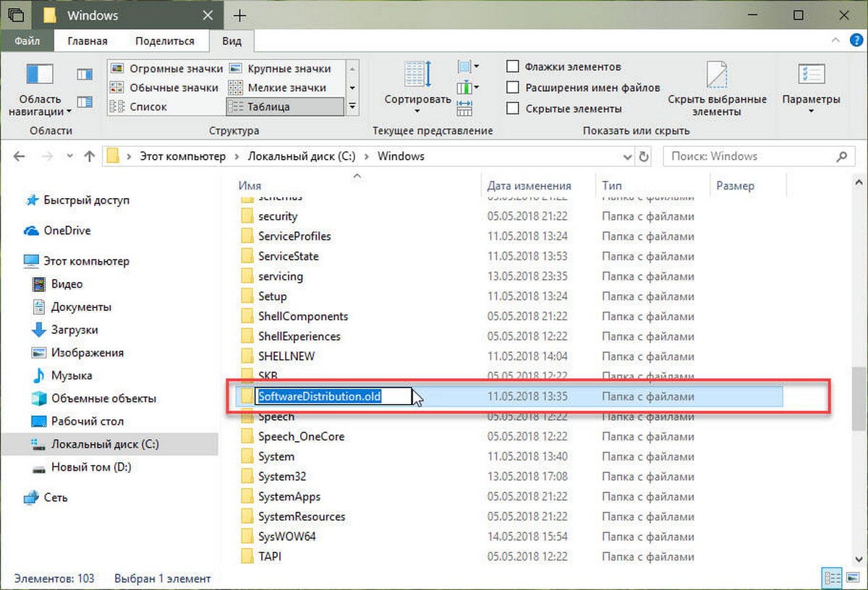Click Этот компьютер in the address path
Screen dimensions: 868x590
click(181, 156)
